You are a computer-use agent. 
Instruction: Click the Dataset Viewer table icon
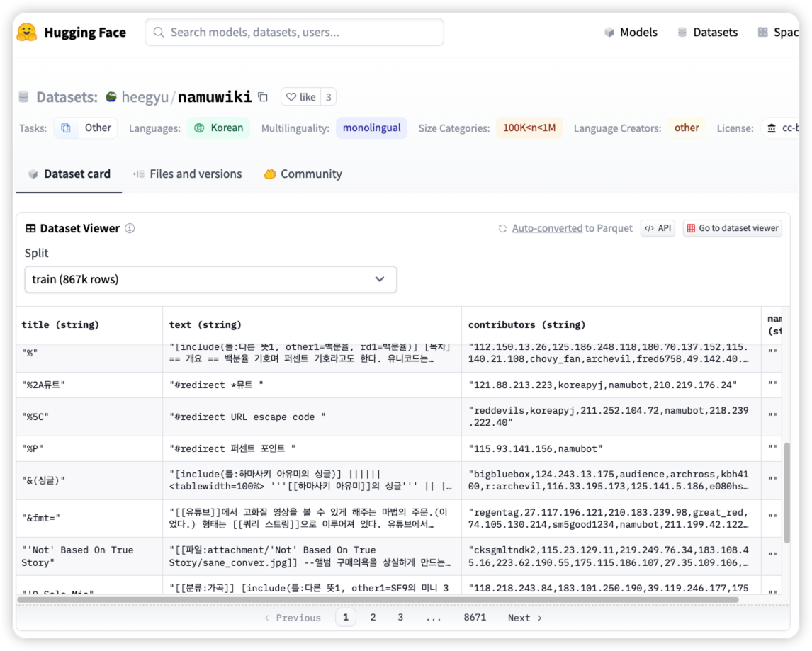(x=30, y=228)
